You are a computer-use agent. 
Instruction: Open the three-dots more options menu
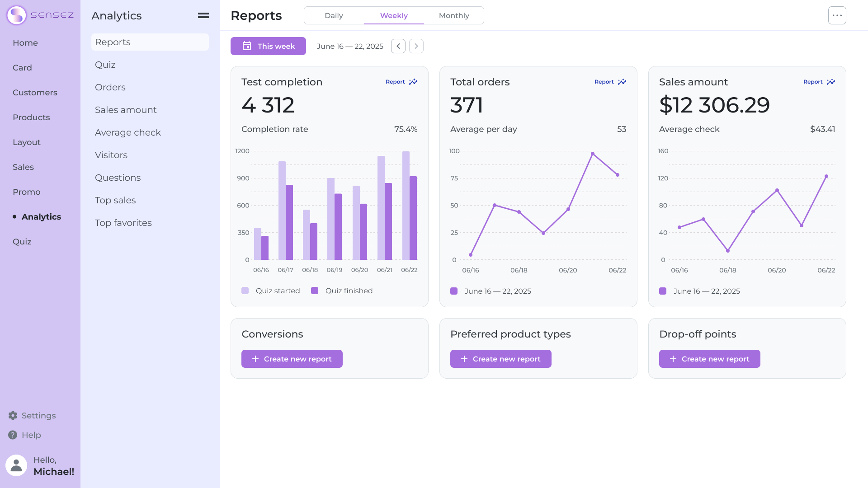pyautogui.click(x=837, y=15)
